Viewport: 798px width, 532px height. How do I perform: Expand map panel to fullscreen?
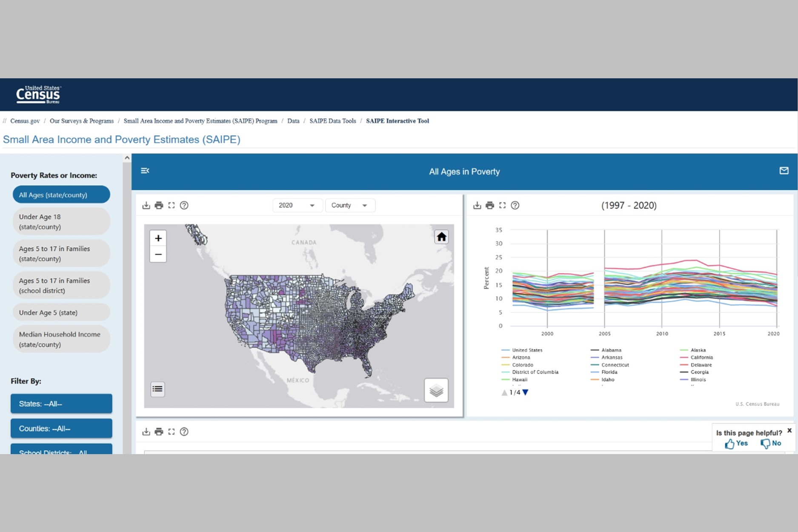coord(172,206)
